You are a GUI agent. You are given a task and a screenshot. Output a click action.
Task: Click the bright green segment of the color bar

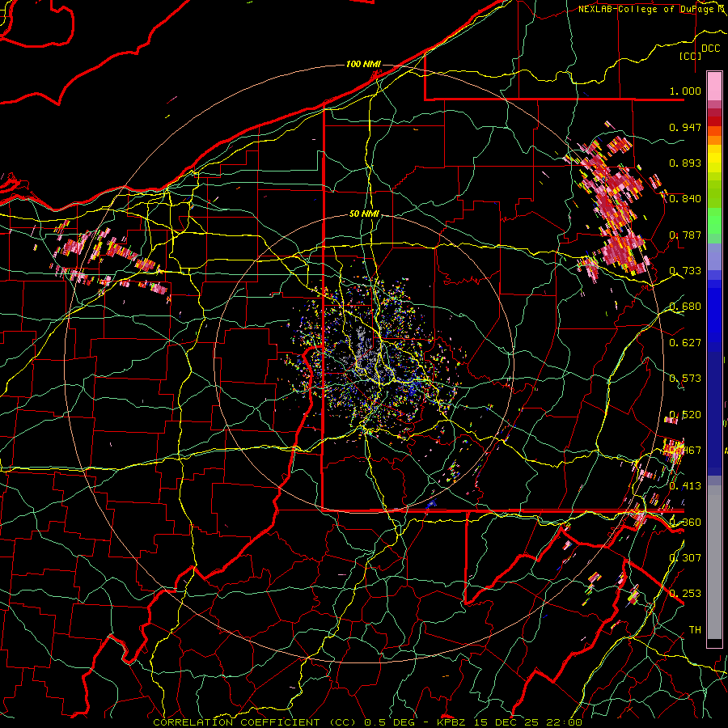714,221
